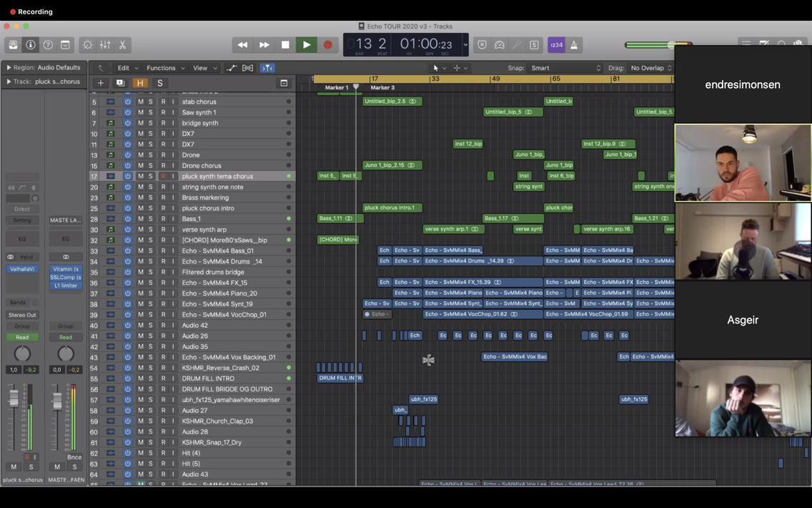Image resolution: width=812 pixels, height=508 pixels.
Task: Open the Drag mode dropdown
Action: tap(651, 68)
